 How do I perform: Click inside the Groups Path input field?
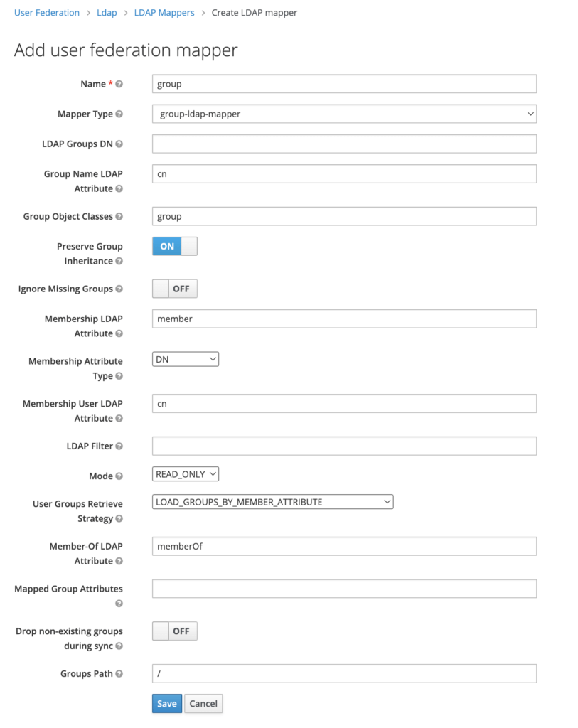click(344, 673)
